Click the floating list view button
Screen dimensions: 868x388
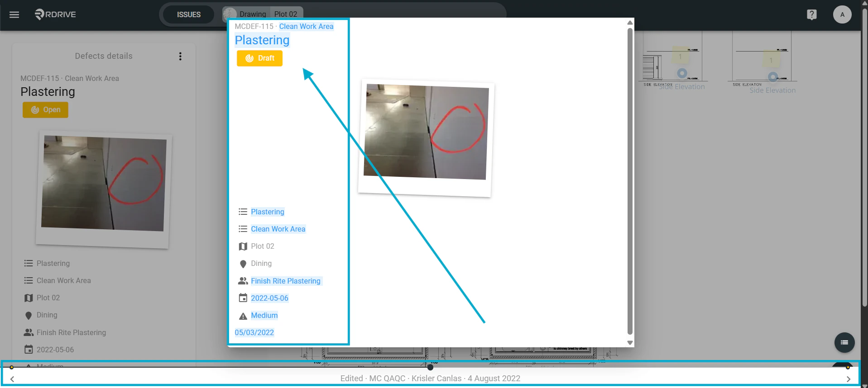844,342
